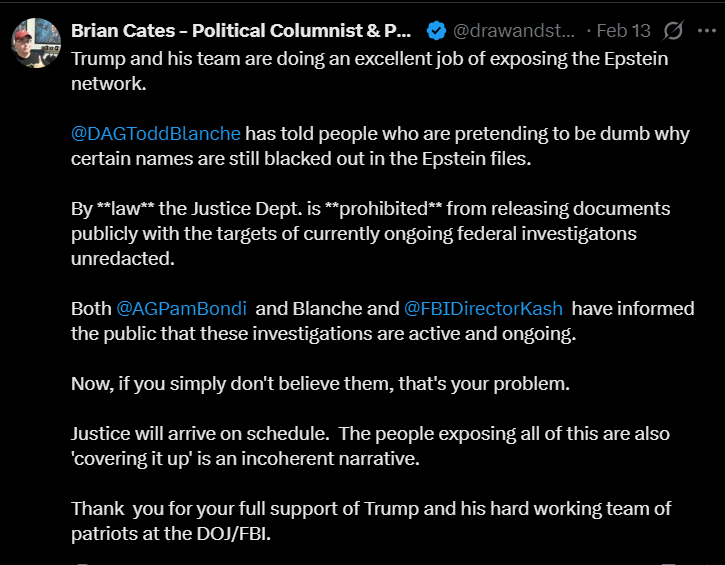The width and height of the screenshot is (725, 565).
Task: Open the three-dot More options menu
Action: 705,31
